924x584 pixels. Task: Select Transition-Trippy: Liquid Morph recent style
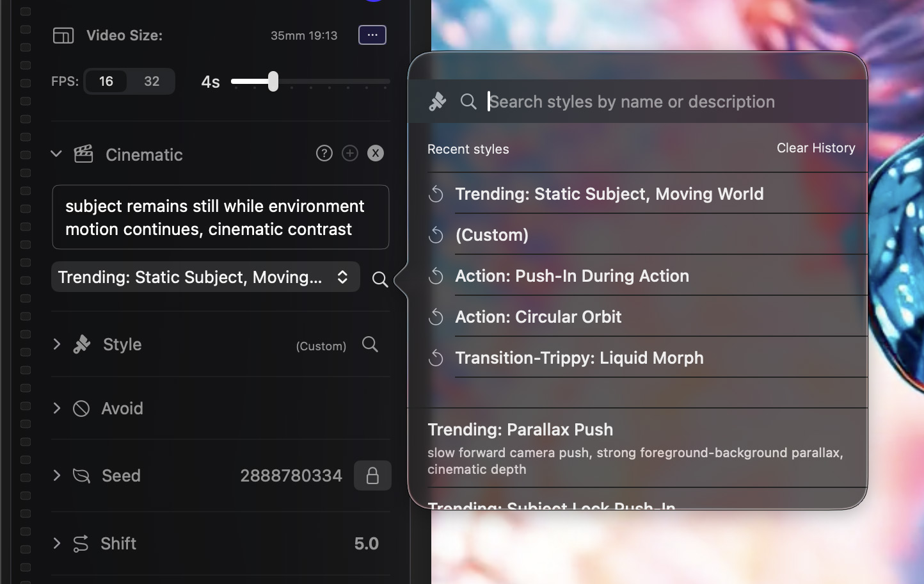click(579, 358)
